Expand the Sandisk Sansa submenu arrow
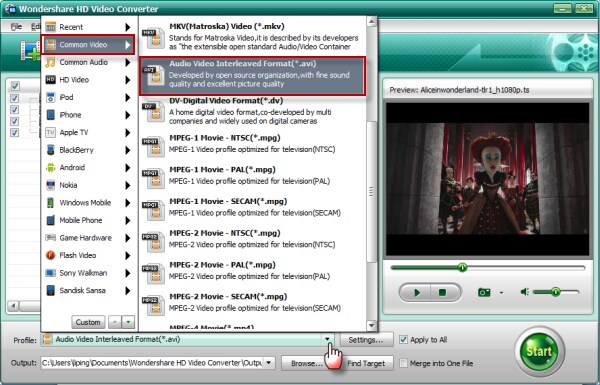This screenshot has height=385, width=600. coord(128,290)
